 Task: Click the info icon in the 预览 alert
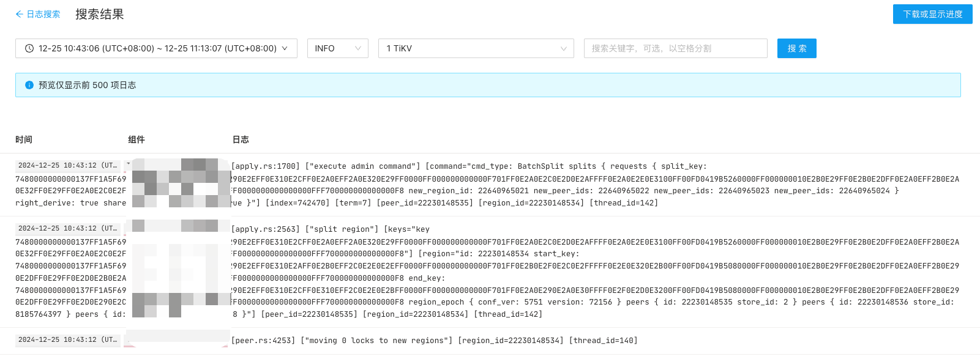coord(29,85)
